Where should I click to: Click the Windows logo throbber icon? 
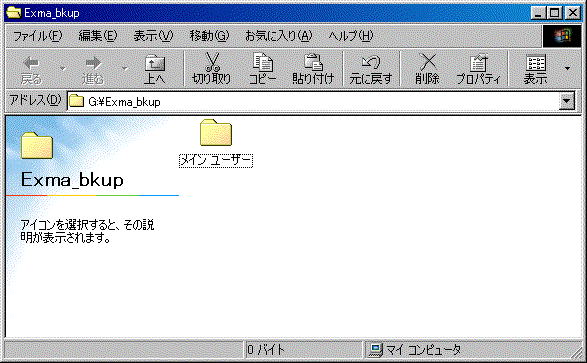click(562, 36)
